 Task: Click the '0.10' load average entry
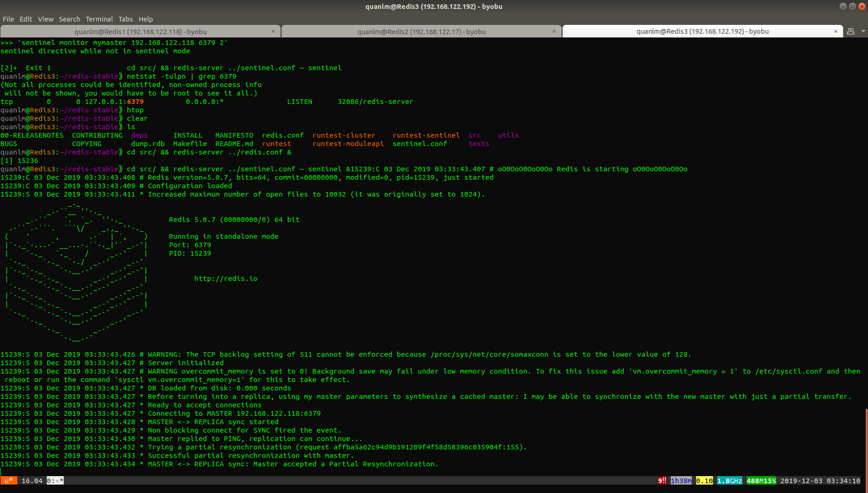coord(704,481)
